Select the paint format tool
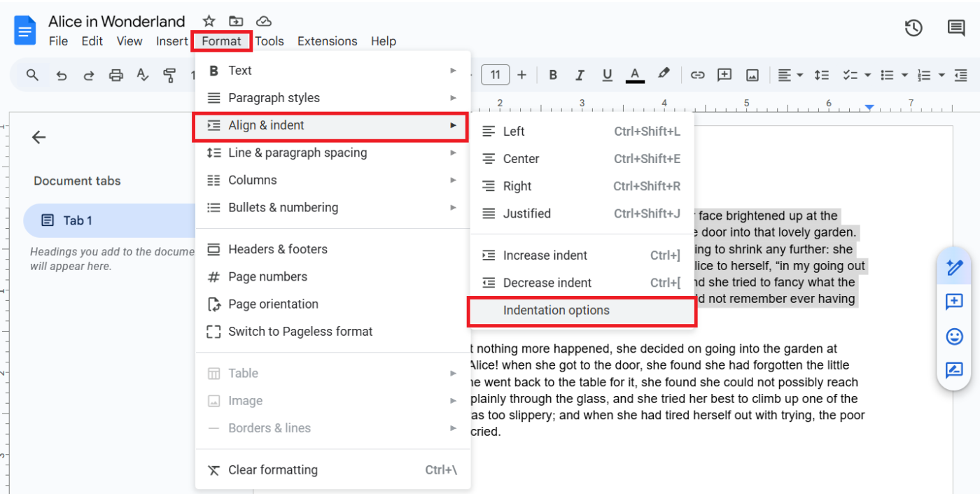 [x=169, y=75]
